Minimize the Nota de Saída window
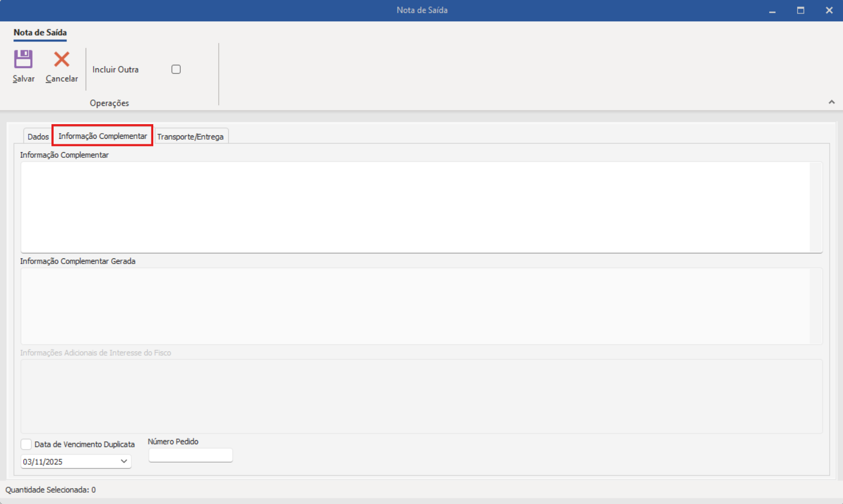The height and width of the screenshot is (504, 843). point(772,11)
